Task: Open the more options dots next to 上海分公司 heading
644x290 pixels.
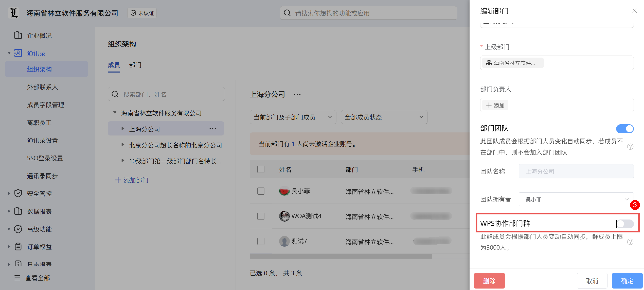Action: (x=297, y=94)
